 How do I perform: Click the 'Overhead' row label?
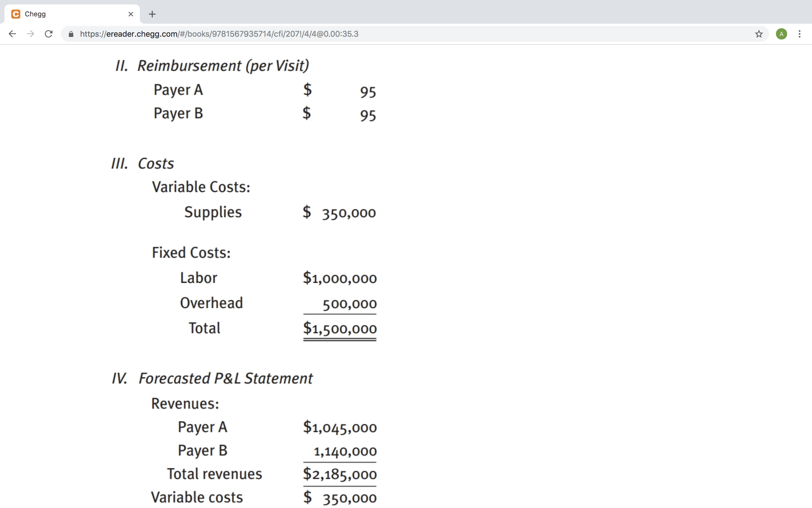coord(211,303)
